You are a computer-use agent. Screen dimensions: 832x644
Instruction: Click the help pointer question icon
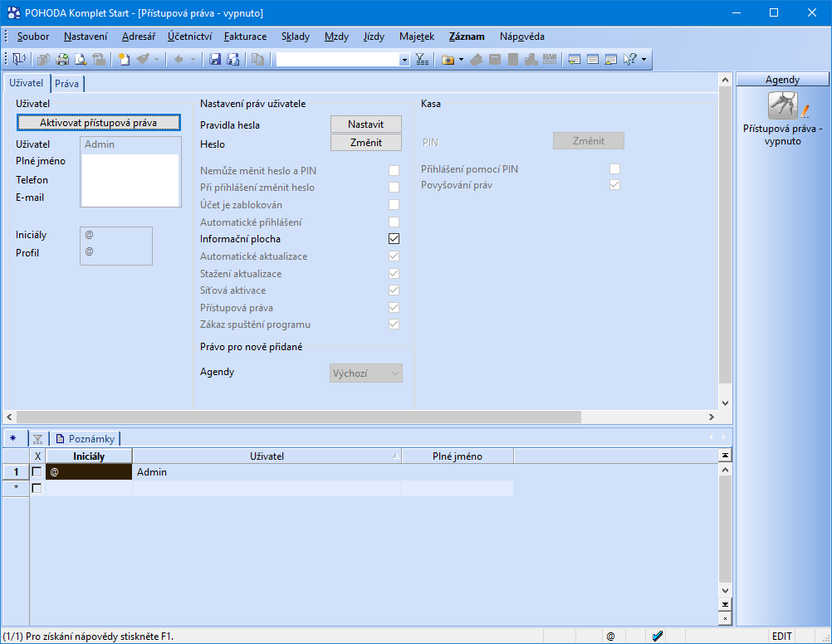630,60
